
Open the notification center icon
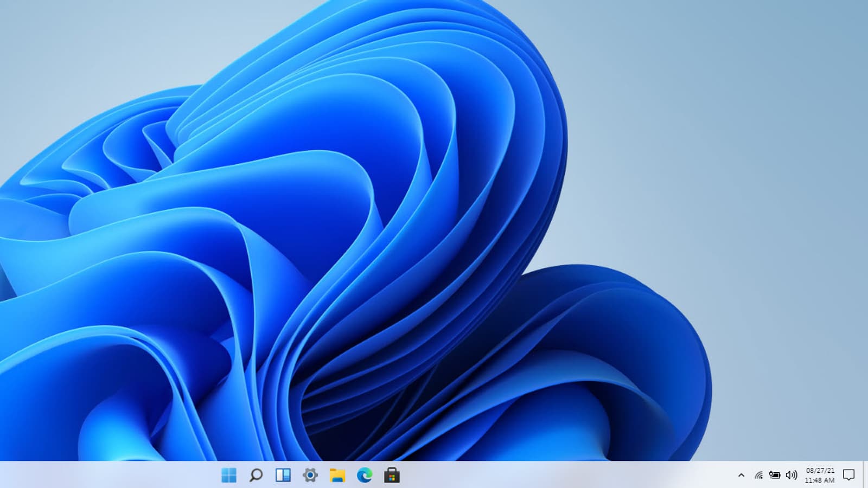point(849,476)
